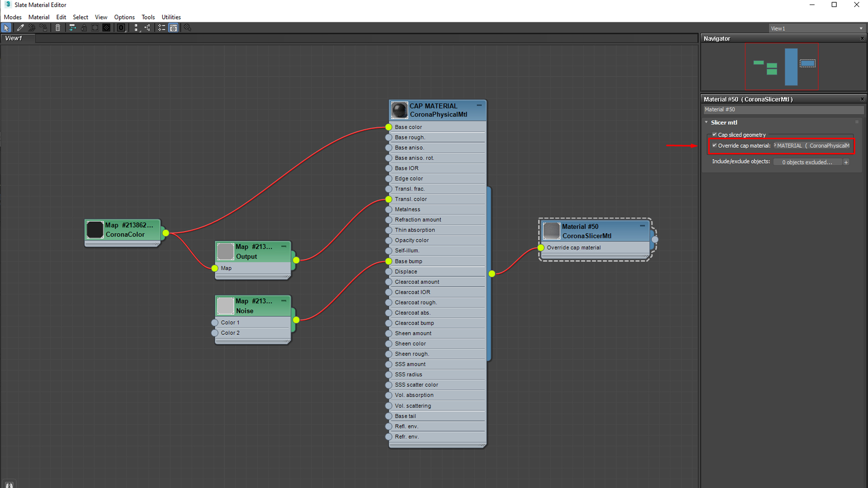Open the Utilities menu
This screenshot has width=868, height=488.
pos(171,17)
